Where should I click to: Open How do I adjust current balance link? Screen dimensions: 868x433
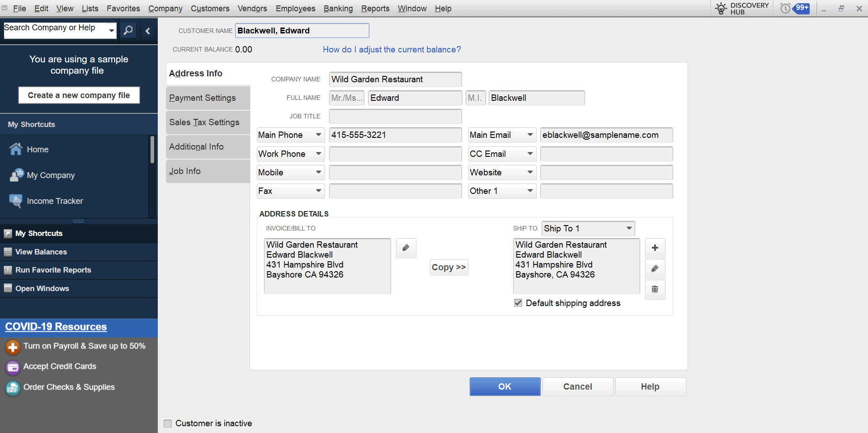[x=392, y=49]
